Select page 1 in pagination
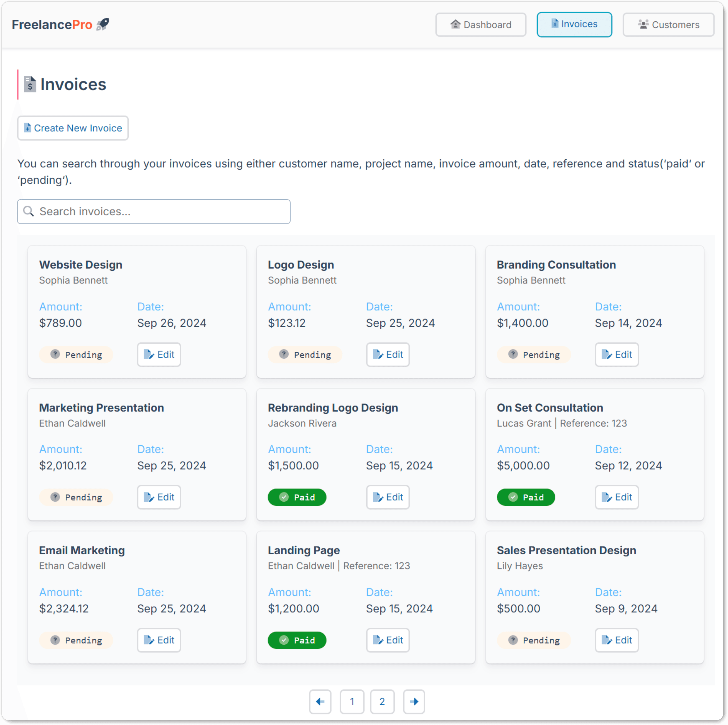The width and height of the screenshot is (728, 725). pos(352,701)
